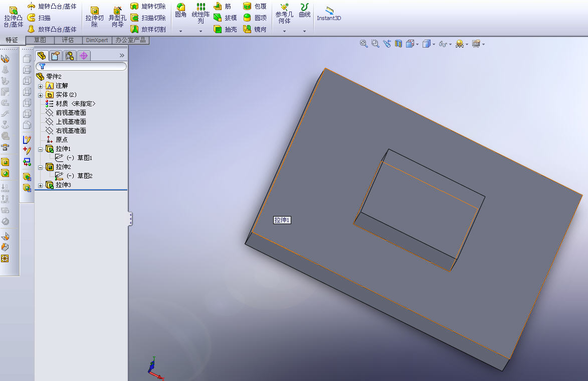This screenshot has width=588, height=381.
Task: Select 草图1 sketch under 拉伸1
Action: 74,157
